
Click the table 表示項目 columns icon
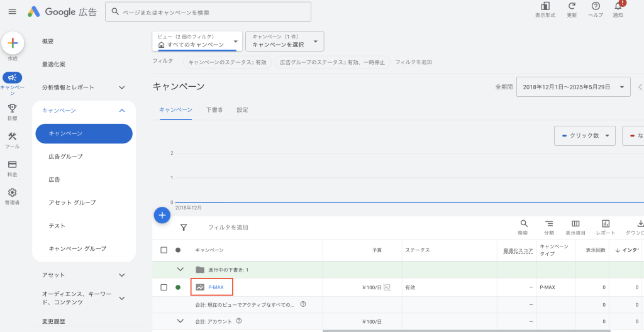tap(575, 224)
